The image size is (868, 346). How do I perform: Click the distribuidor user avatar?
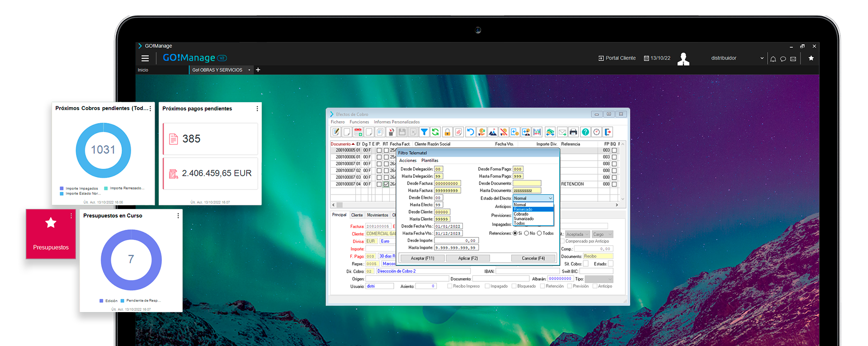click(683, 59)
